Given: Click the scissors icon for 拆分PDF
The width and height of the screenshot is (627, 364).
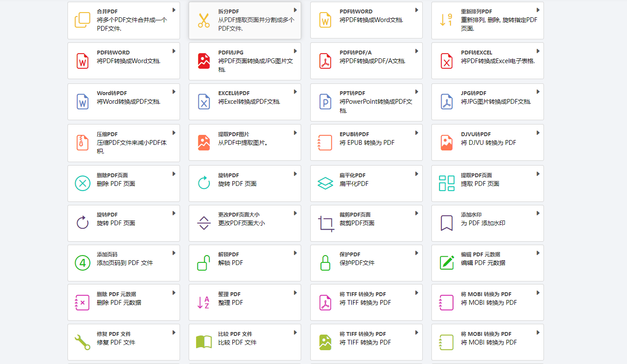Looking at the screenshot, I should (204, 20).
